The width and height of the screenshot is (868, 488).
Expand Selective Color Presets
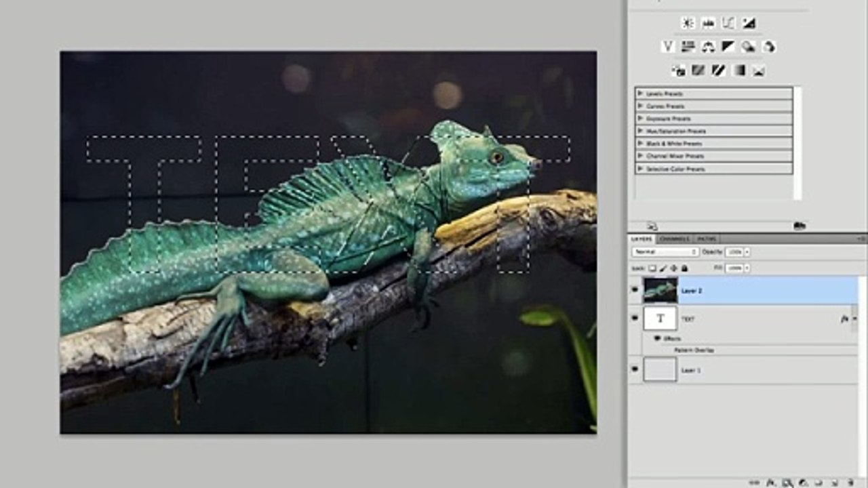[640, 169]
